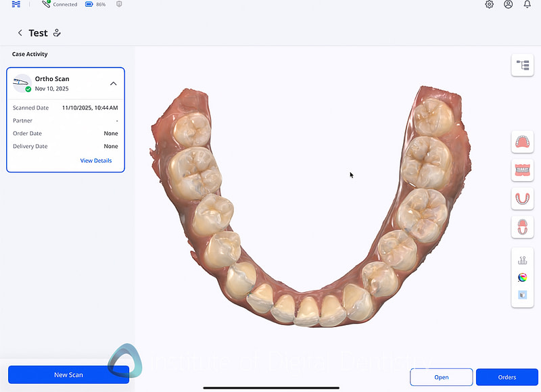Collapse the Ortho Scan details card
Image resolution: width=541 pixels, height=392 pixels.
113,82
